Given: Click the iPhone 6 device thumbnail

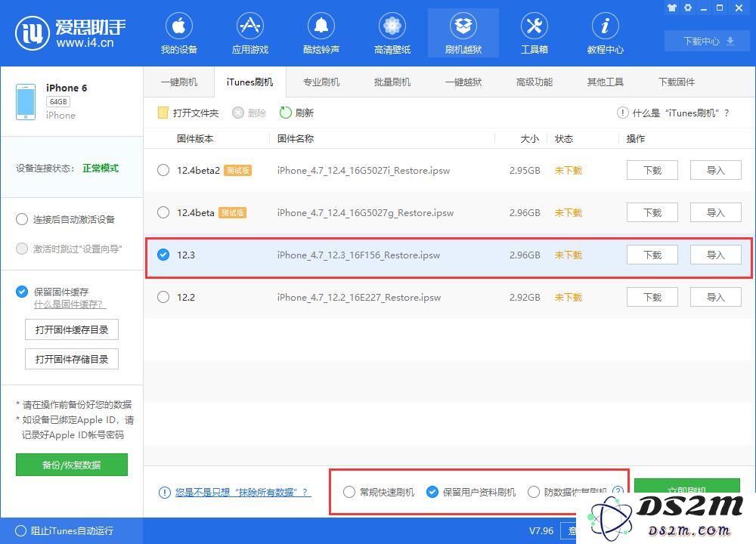Looking at the screenshot, I should pos(26,102).
